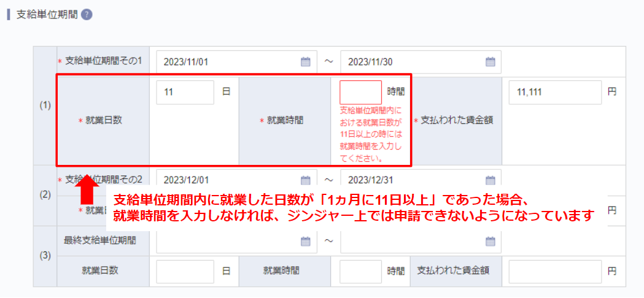Focus the red-outlined 就業時間 input

[x=360, y=93]
